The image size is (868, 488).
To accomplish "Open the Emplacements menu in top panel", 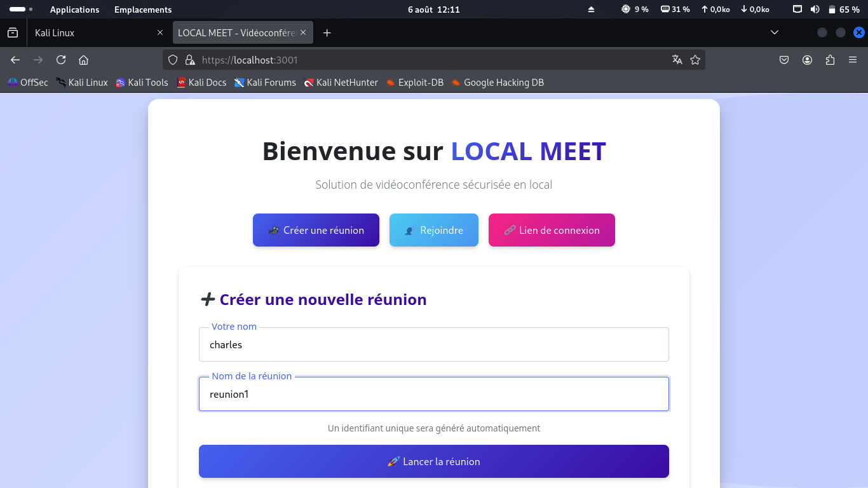I will pos(143,10).
